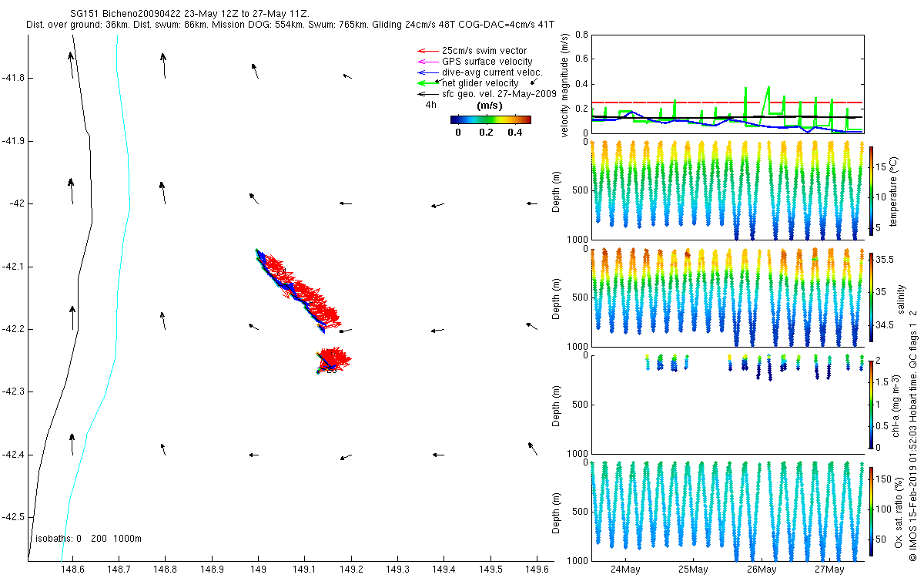The image size is (924, 578).
Task: Select the 'sfc geo. vel. 27-May-2009' legend label
Action: coord(499,94)
